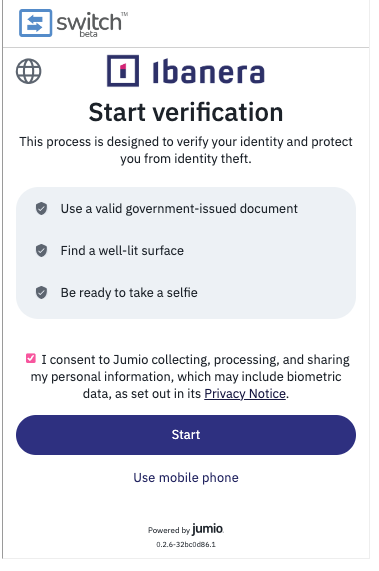Click the shield icon beside well-lit surface
This screenshot has height=571, width=379.
tap(41, 251)
